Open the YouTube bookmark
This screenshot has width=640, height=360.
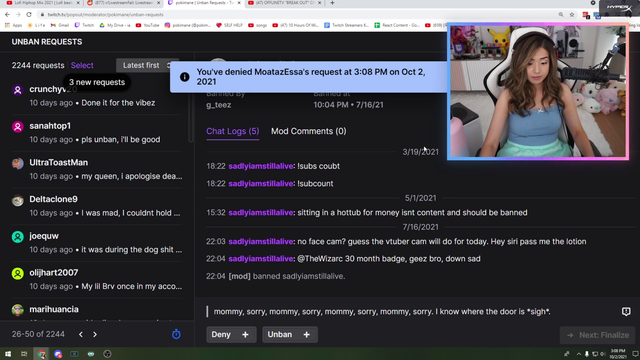(x=147, y=25)
